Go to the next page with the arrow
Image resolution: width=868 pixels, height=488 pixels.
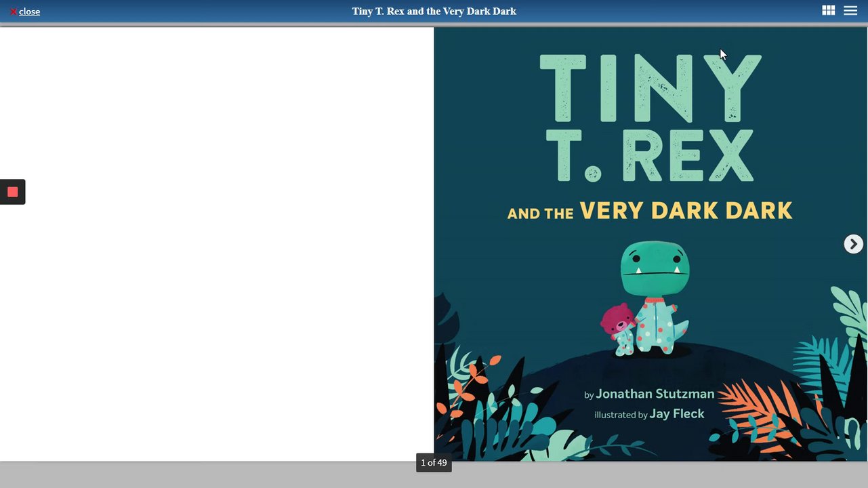point(853,244)
